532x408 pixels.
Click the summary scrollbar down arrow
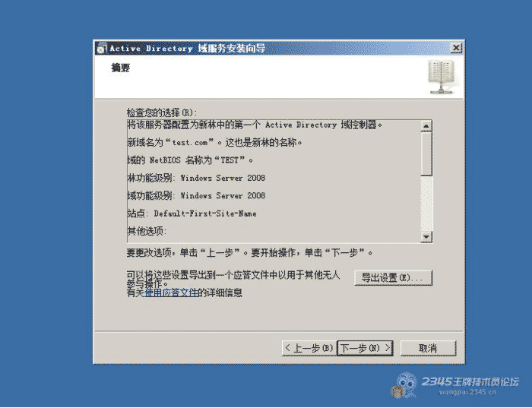426,236
